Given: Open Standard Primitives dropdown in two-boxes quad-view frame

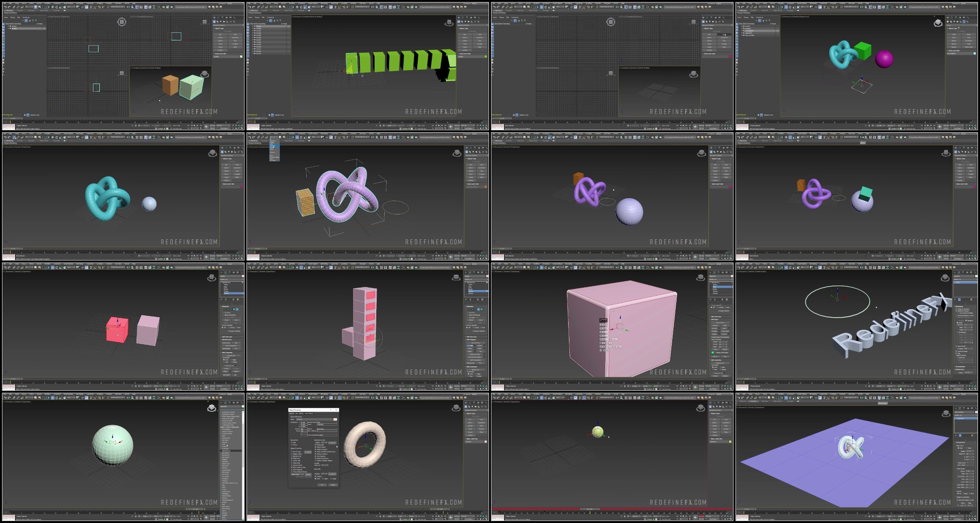Looking at the screenshot, I should coord(228,25).
